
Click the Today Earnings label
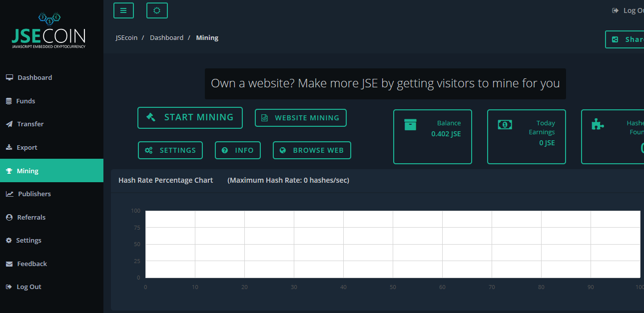542,127
